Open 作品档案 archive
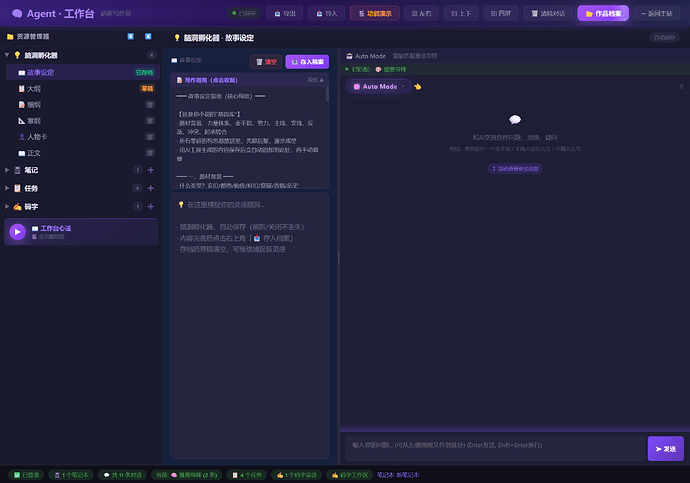690x483 pixels. pos(603,14)
